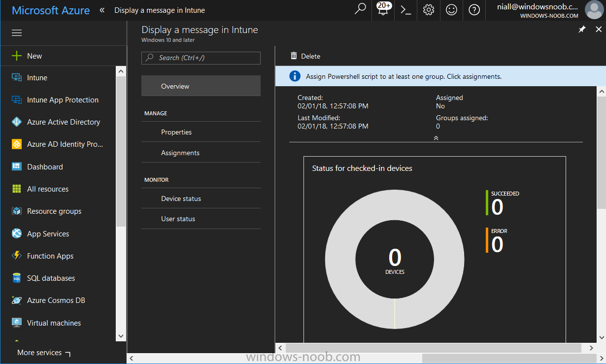Collapse essentials with double up chevron
Viewport: 606px width, 364px height.
tap(436, 138)
